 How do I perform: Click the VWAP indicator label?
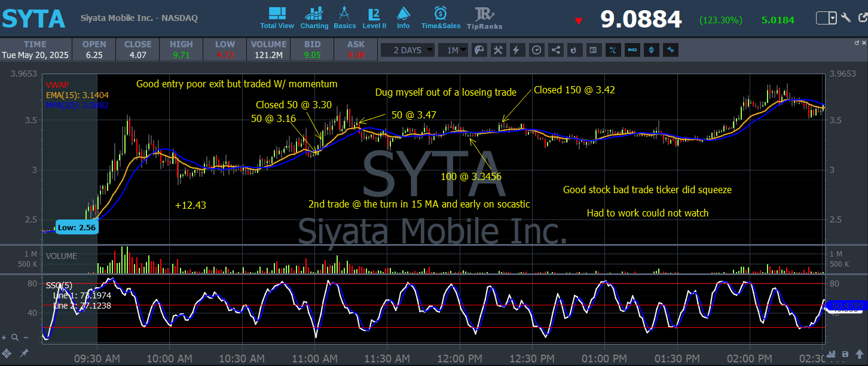tap(57, 85)
